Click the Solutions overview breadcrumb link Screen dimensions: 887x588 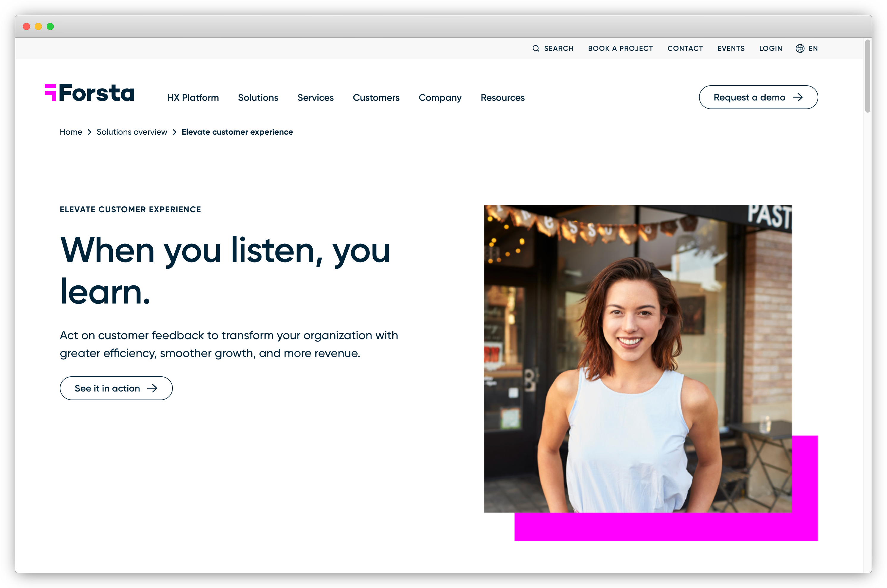[132, 132]
